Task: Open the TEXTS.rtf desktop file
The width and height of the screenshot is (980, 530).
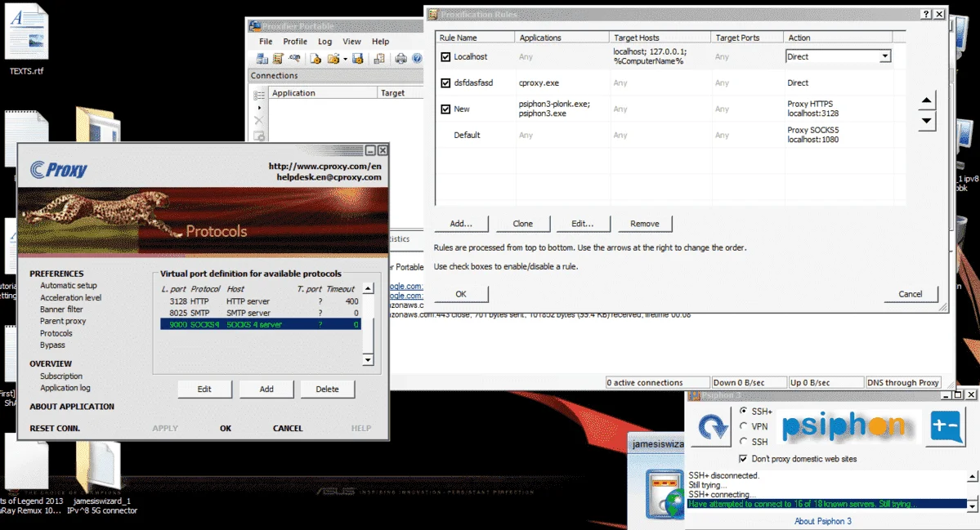Action: point(27,38)
